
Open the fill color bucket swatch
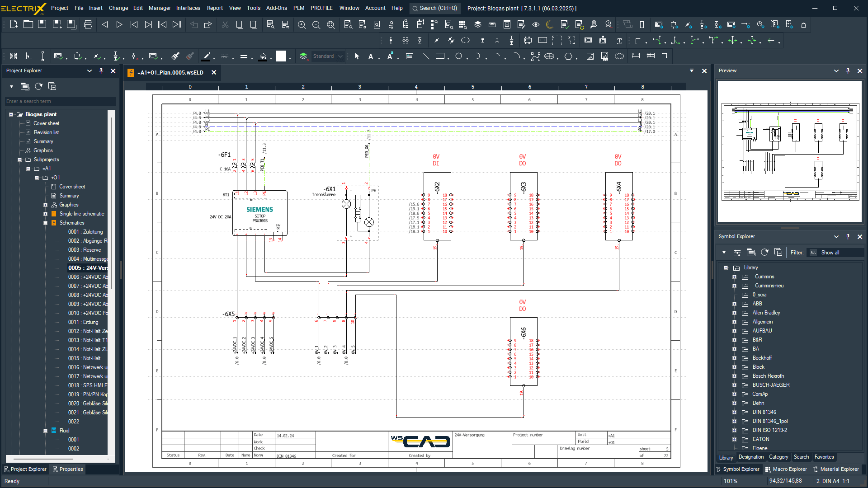pyautogui.click(x=263, y=56)
